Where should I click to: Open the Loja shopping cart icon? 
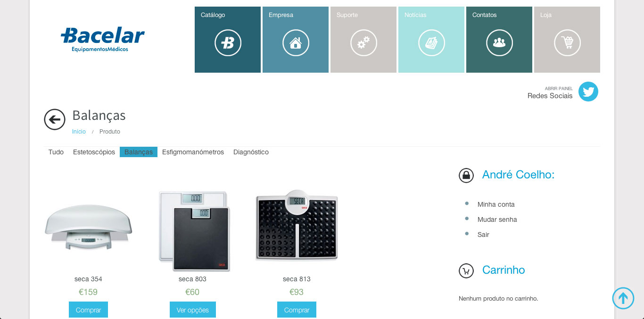[567, 43]
